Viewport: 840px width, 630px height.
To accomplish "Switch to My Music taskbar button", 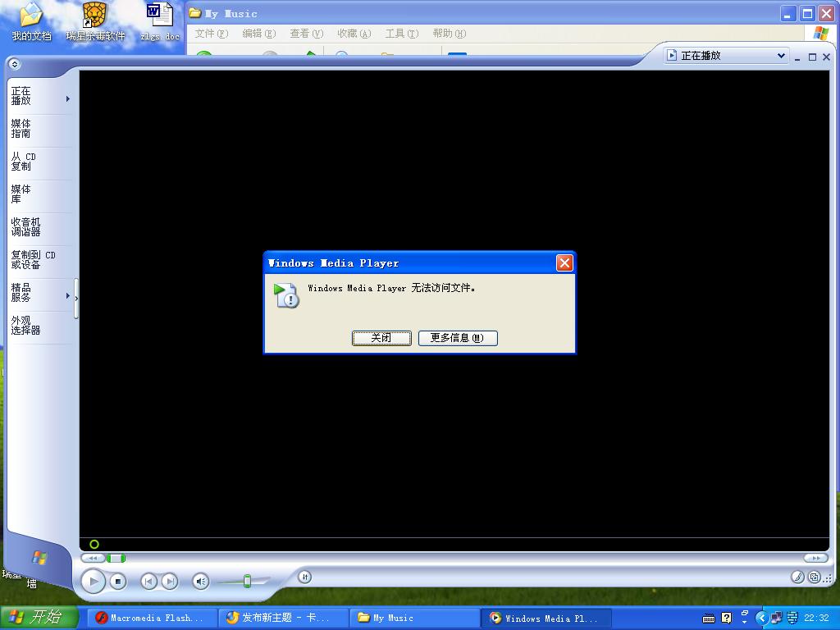I will click(x=414, y=619).
